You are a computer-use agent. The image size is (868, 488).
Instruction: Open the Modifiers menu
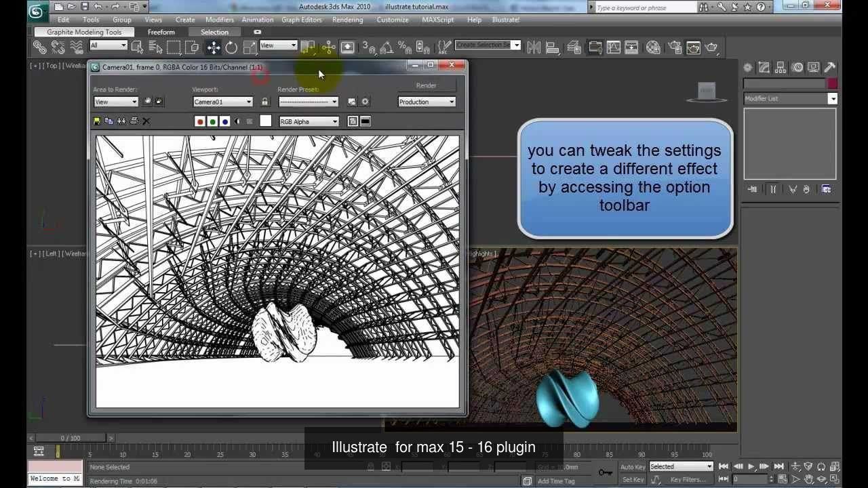click(x=219, y=20)
